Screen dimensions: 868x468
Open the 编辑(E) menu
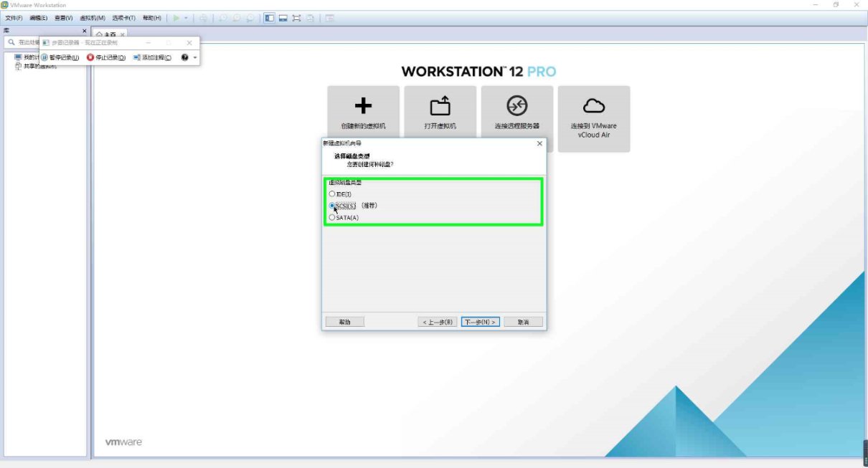(x=39, y=18)
